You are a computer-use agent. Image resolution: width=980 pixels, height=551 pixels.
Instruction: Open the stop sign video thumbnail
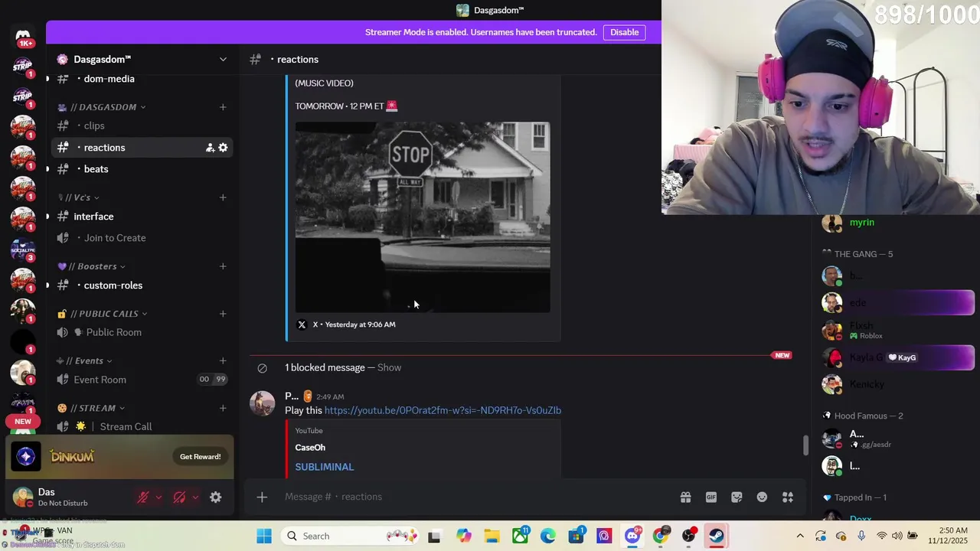(423, 217)
